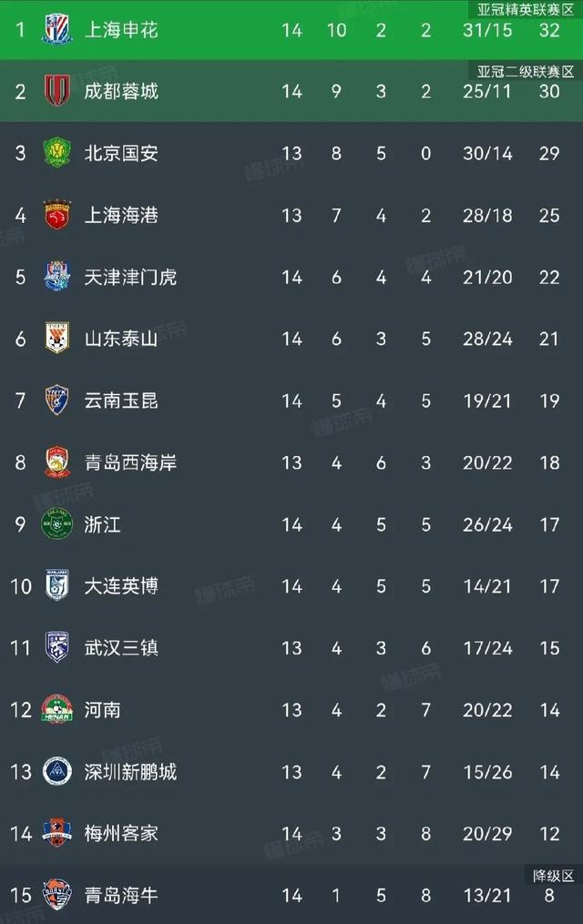Open the 亚冠精英联赛区 label
The width and height of the screenshot is (583, 924).
click(526, 9)
